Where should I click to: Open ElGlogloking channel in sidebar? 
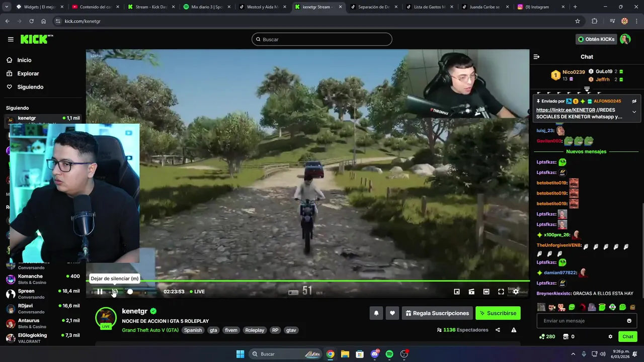coord(43,338)
